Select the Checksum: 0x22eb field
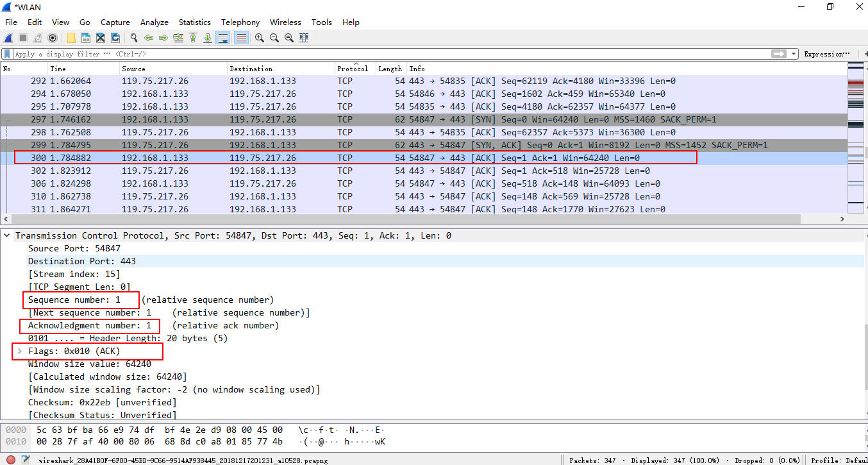This screenshot has height=465, width=868. tap(103, 402)
